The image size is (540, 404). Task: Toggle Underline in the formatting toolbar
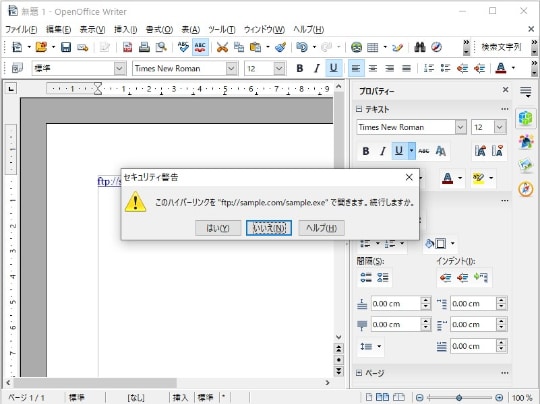click(333, 69)
